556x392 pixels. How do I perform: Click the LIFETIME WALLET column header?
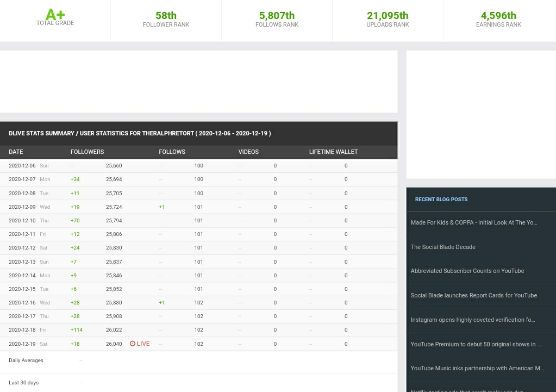333,152
